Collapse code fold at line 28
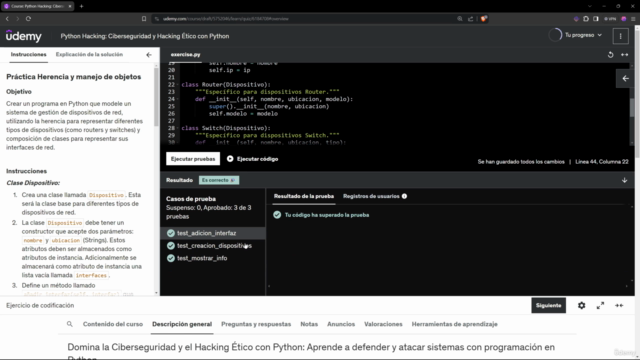The height and width of the screenshot is (360, 640). click(x=178, y=128)
